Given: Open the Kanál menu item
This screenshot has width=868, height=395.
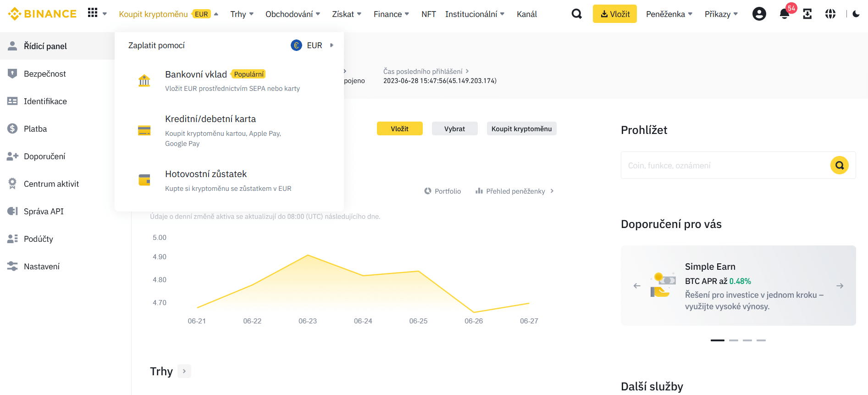Looking at the screenshot, I should click(x=527, y=14).
